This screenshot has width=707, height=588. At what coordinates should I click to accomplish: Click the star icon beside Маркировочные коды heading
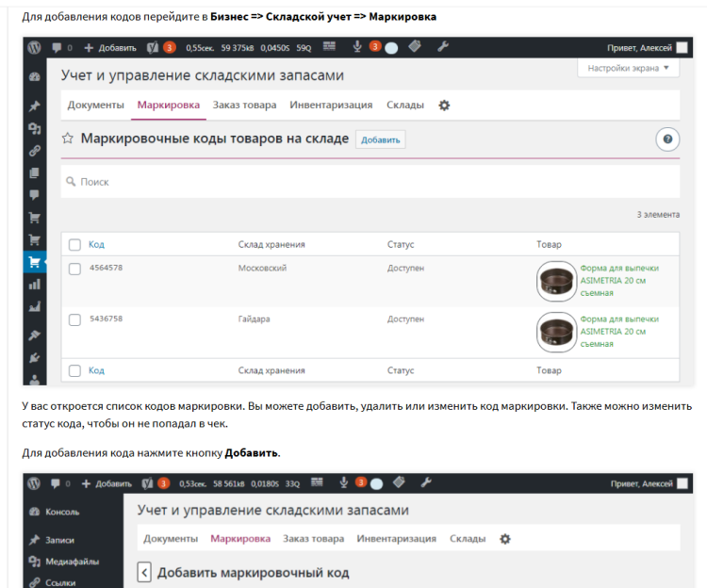[x=68, y=139]
